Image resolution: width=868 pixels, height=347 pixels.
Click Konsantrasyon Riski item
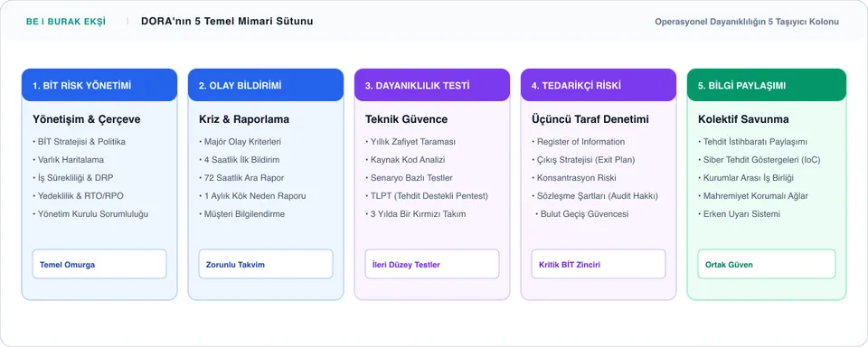(574, 178)
